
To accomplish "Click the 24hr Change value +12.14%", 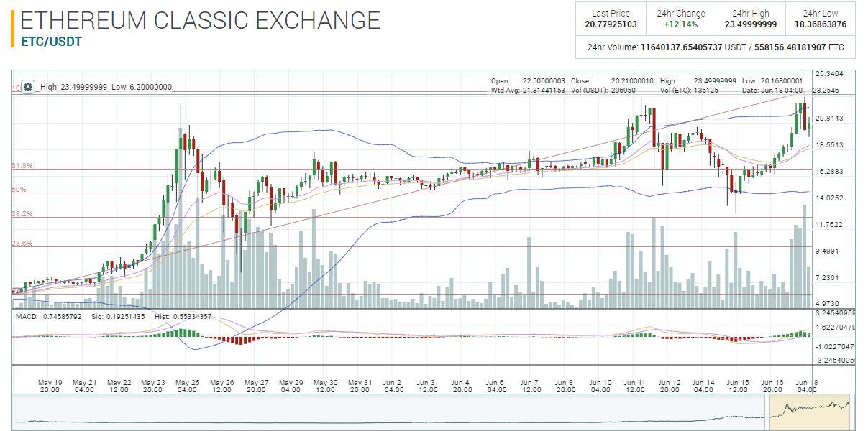I will point(681,24).
